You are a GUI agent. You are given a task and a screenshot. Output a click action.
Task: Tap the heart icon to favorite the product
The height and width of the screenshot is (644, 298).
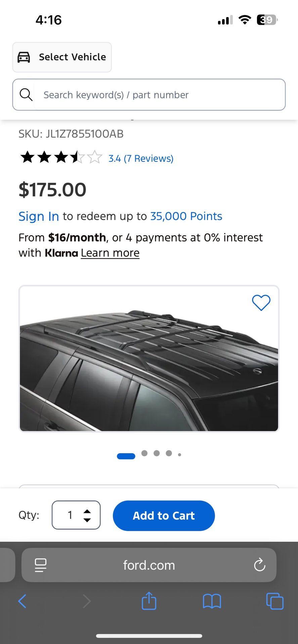pyautogui.click(x=261, y=303)
